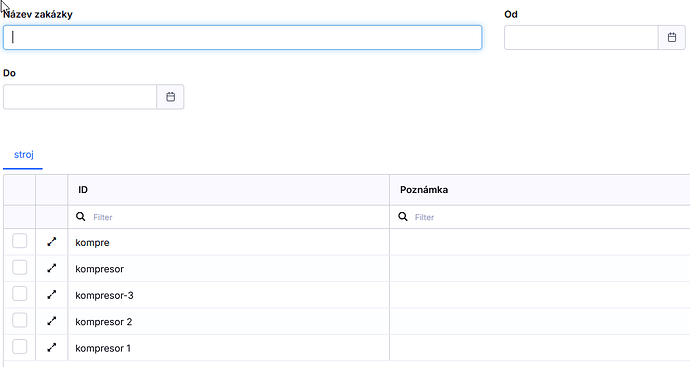Image resolution: width=690 pixels, height=367 pixels.
Task: Click the Poznámka column filter field
Action: (x=540, y=217)
